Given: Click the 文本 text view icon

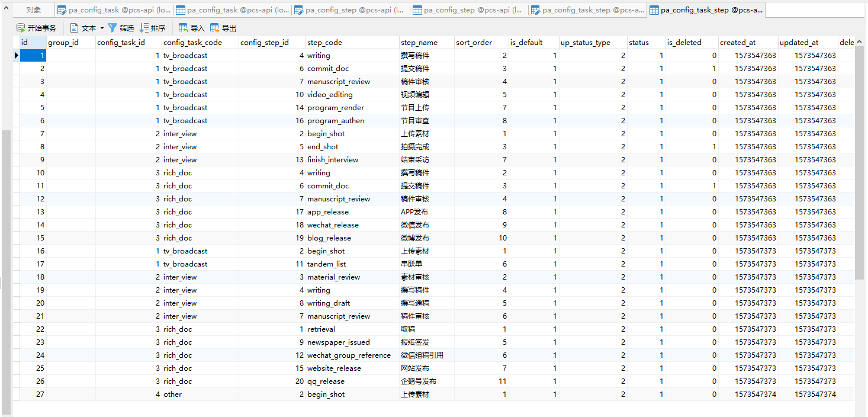Looking at the screenshot, I should pos(75,28).
